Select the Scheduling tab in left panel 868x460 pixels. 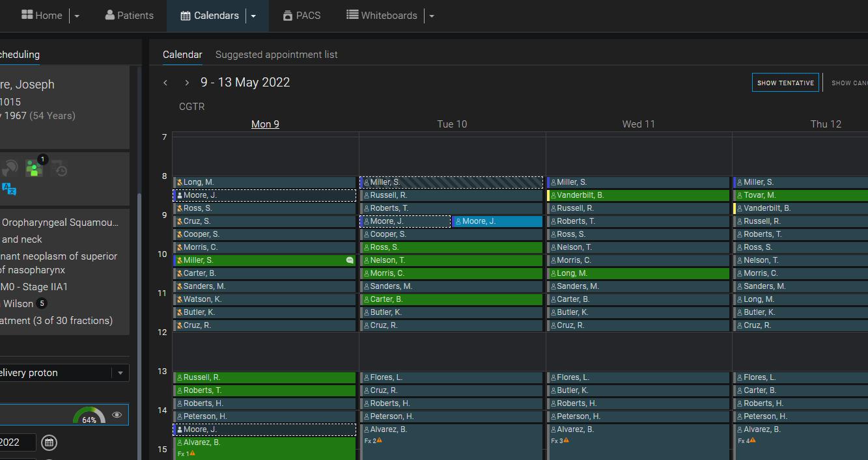pos(20,55)
